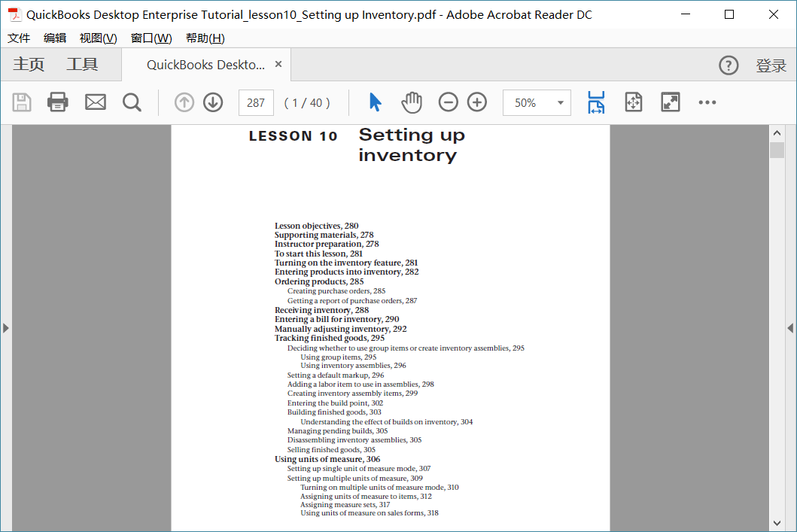The image size is (797, 532).
Task: Go to previous page arrow
Action: click(x=184, y=102)
